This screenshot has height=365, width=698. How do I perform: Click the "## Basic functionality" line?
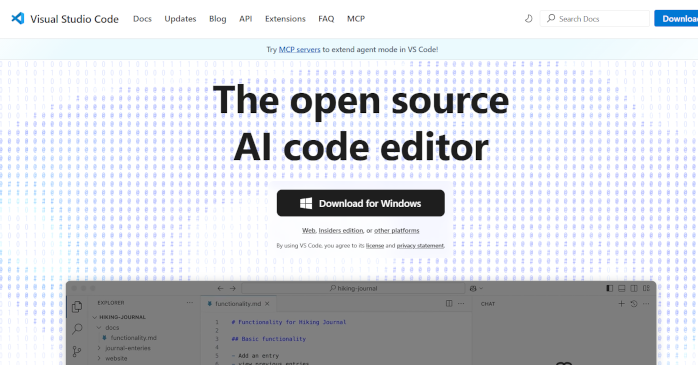[269, 339]
